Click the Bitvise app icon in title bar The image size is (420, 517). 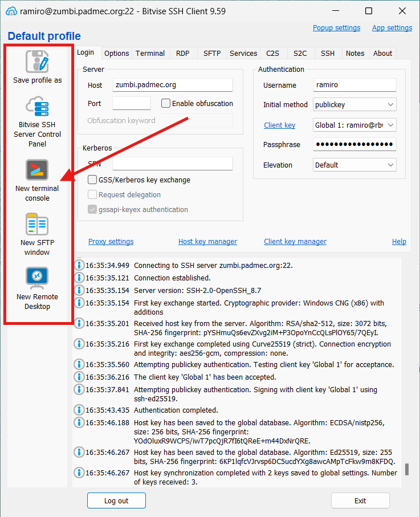click(11, 11)
